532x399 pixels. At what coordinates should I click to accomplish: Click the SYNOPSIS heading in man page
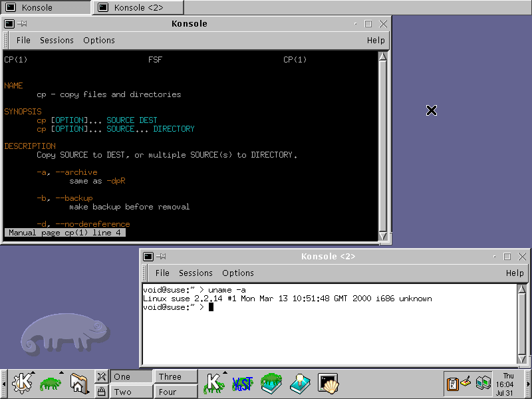coord(23,111)
